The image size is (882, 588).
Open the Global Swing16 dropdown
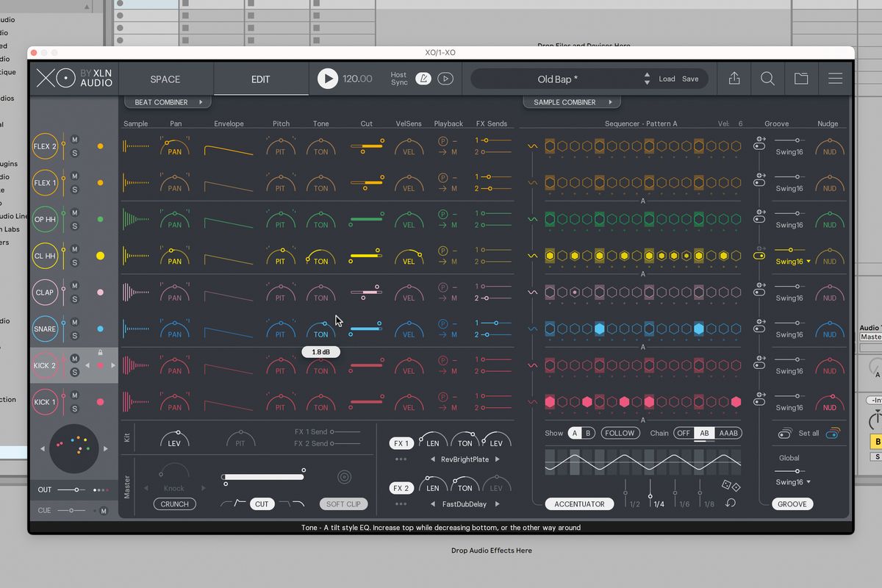[x=792, y=482]
